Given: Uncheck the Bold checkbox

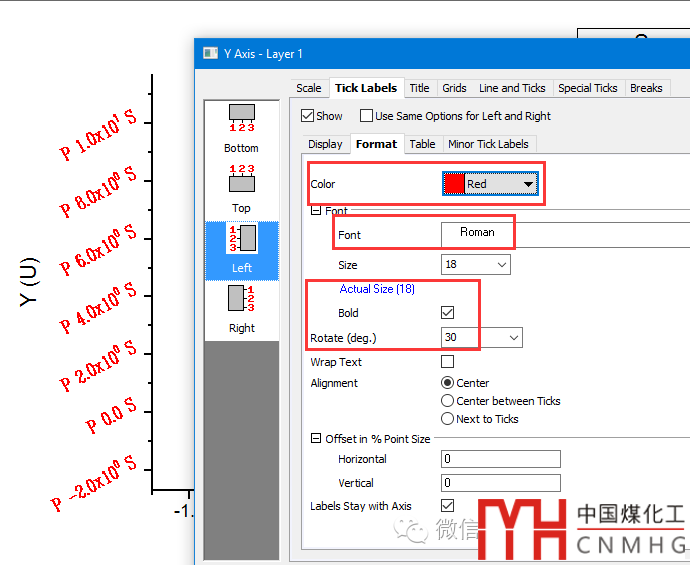Looking at the screenshot, I should (447, 312).
